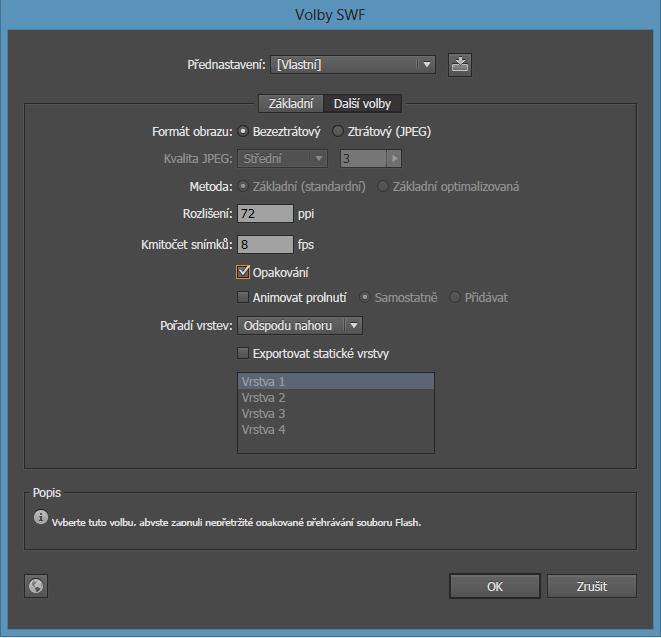Viewport: 661px width, 638px height.
Task: Enable Exportovat statické vrstvy checkbox
Action: point(243,353)
